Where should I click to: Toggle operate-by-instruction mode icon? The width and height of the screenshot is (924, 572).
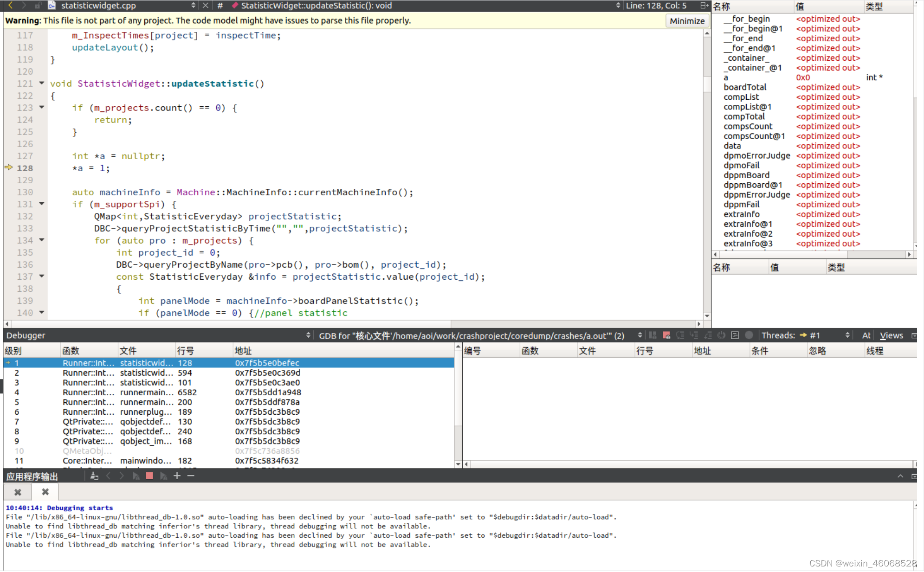pos(735,335)
